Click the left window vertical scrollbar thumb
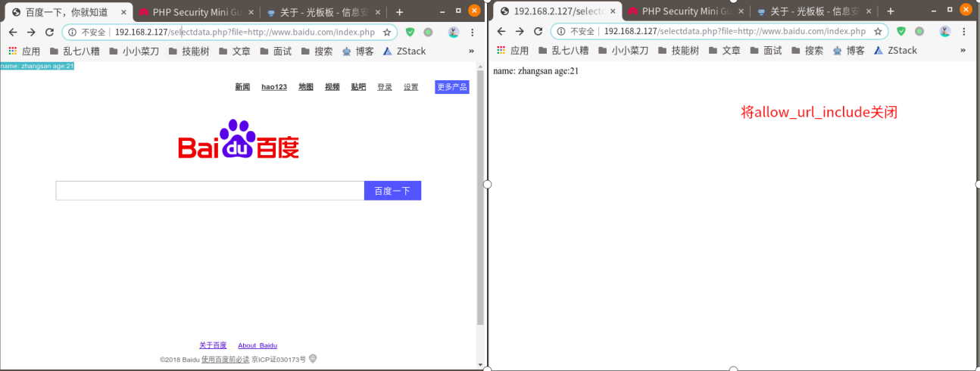Image resolution: width=980 pixels, height=371 pixels. (480, 199)
